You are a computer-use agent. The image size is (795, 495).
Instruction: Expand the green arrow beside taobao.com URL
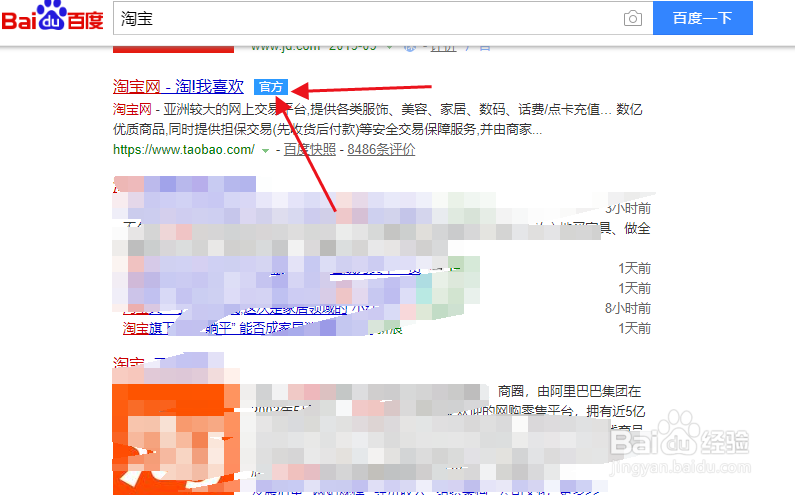click(x=265, y=151)
